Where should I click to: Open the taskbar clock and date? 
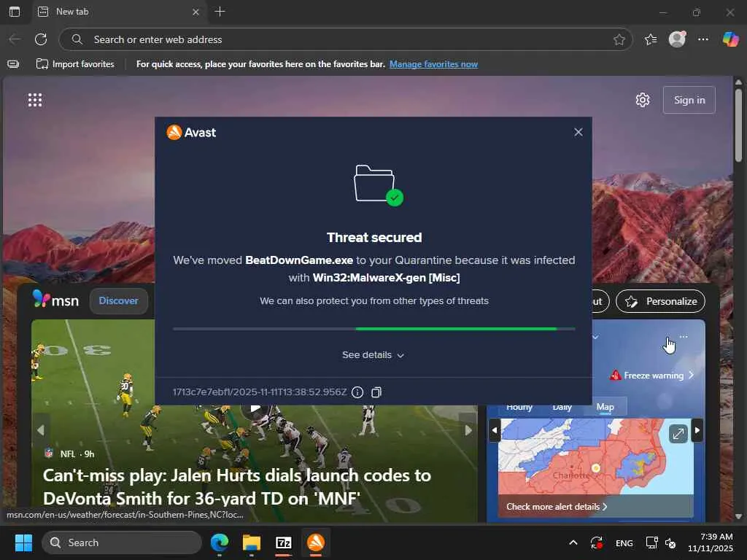[x=711, y=542]
